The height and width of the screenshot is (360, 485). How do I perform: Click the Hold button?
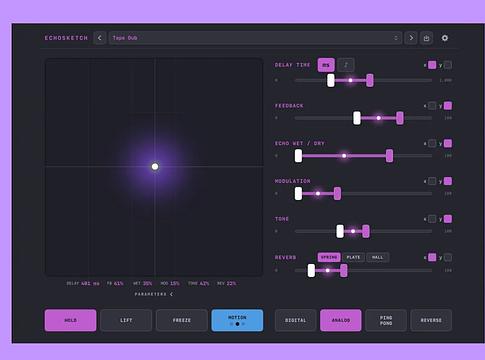pyautogui.click(x=70, y=320)
